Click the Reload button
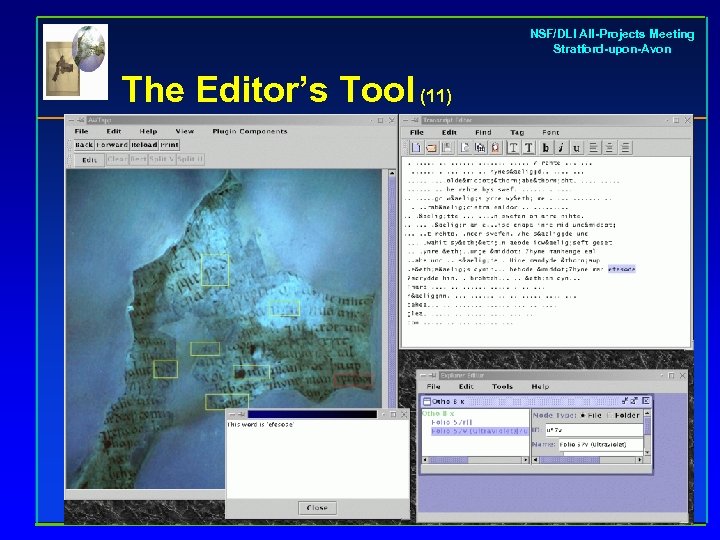Viewport: 720px width, 540px height. (144, 145)
